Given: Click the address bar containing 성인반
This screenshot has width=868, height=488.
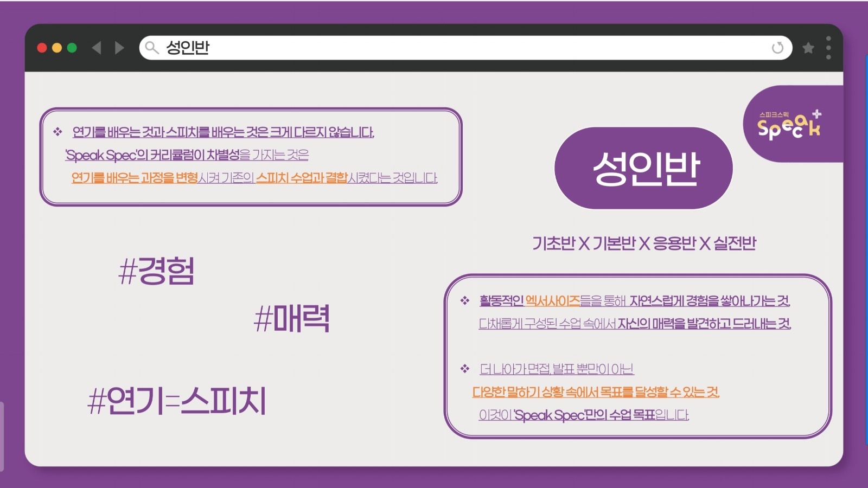Looking at the screenshot, I should tap(465, 48).
